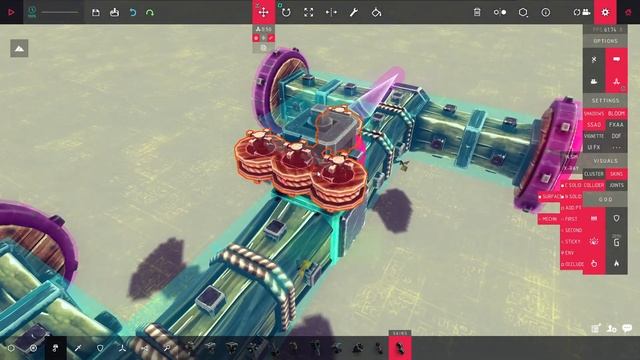Toggle UI FX setting
Image resolution: width=640 pixels, height=360 pixels.
pos(593,147)
